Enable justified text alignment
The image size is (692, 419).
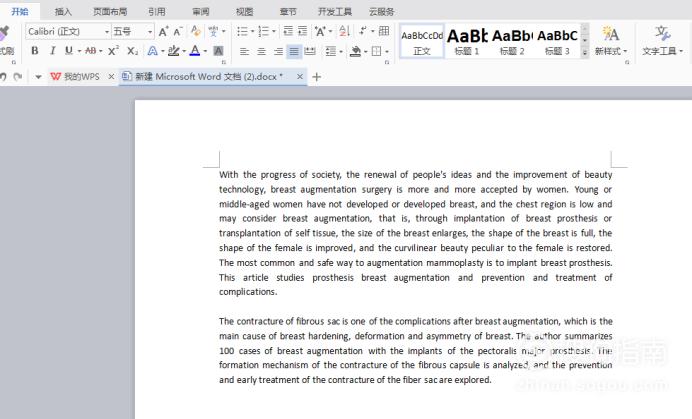(293, 51)
